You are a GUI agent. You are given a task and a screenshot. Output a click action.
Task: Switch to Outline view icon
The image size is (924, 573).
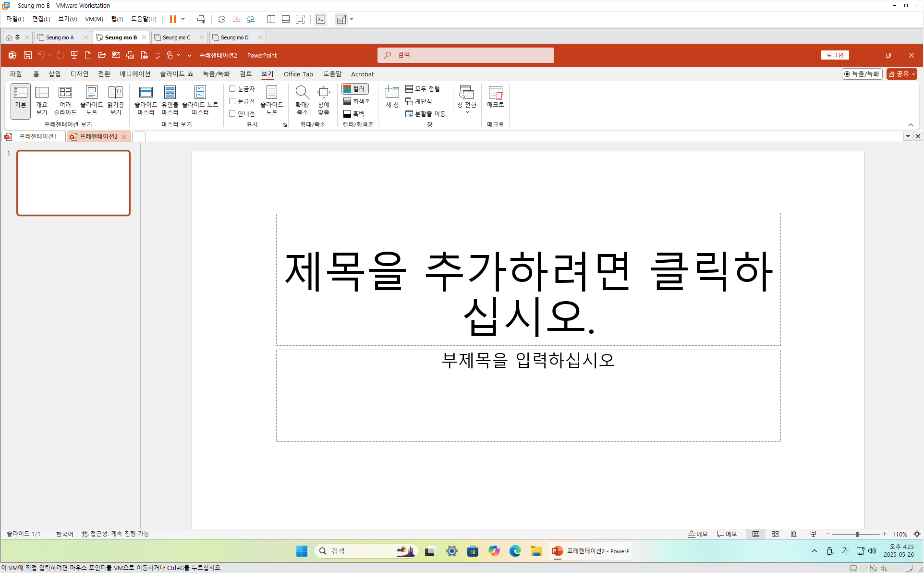[x=42, y=93]
